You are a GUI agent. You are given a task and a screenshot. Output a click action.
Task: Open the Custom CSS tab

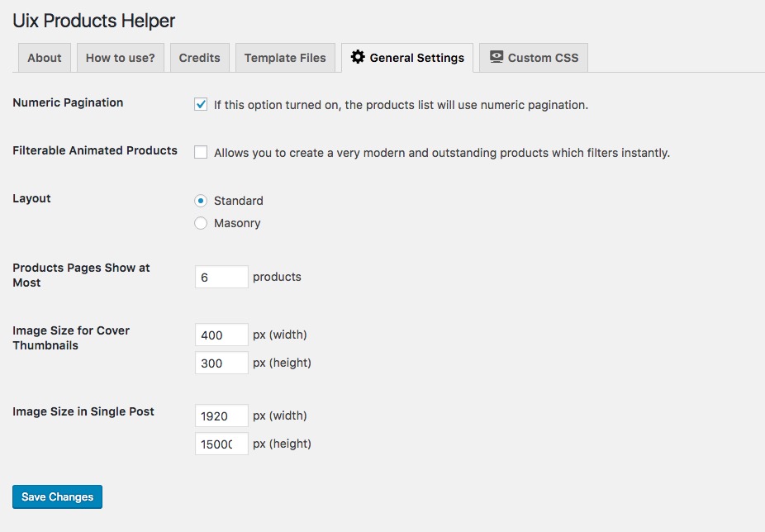(x=543, y=58)
